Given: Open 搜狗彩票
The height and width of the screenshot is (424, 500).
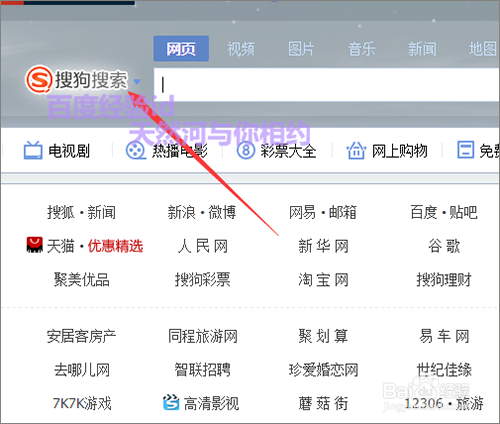Looking at the screenshot, I should pos(203,279).
